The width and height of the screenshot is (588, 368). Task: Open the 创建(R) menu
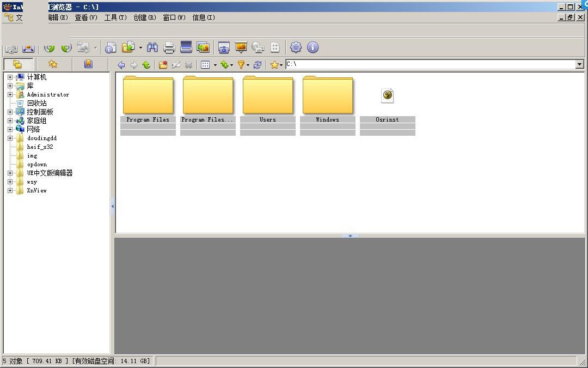pyautogui.click(x=145, y=17)
